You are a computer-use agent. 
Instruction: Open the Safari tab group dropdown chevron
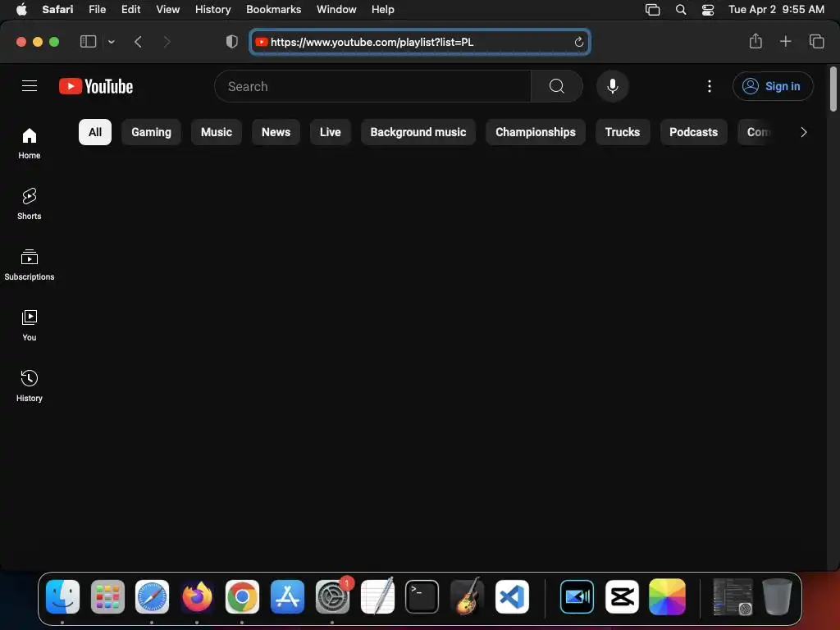(112, 42)
